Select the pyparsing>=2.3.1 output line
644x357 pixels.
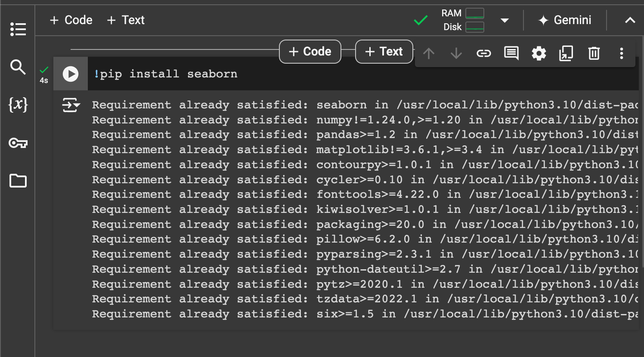365,254
